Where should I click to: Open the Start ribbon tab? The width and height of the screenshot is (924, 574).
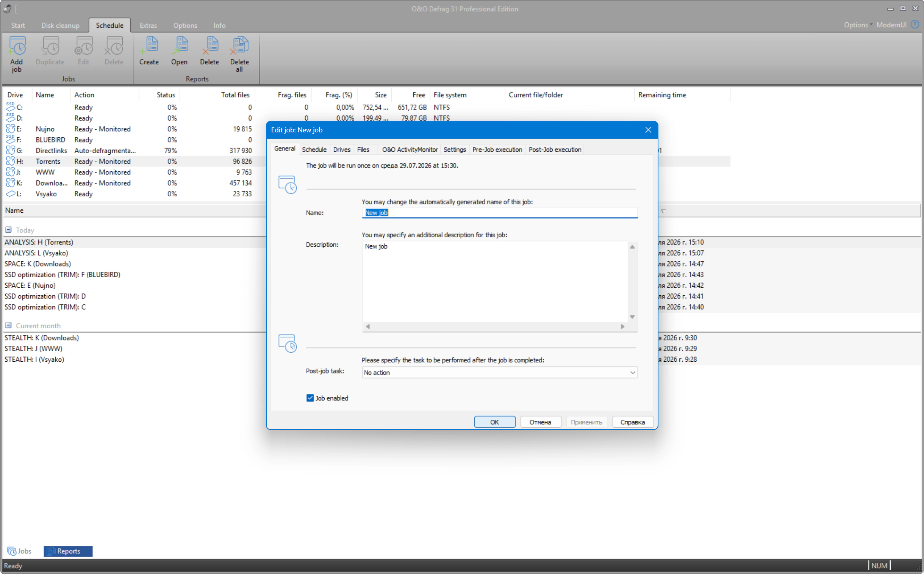click(18, 25)
